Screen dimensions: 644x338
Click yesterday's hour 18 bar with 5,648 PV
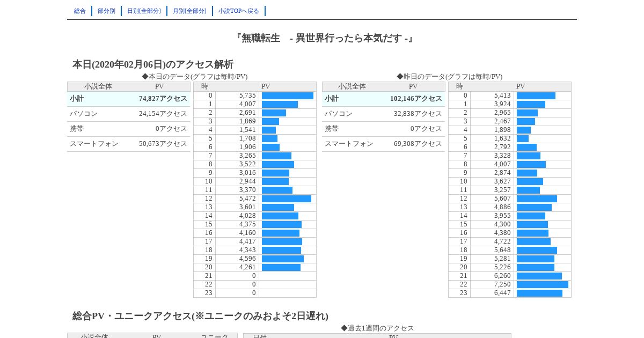[x=537, y=251]
